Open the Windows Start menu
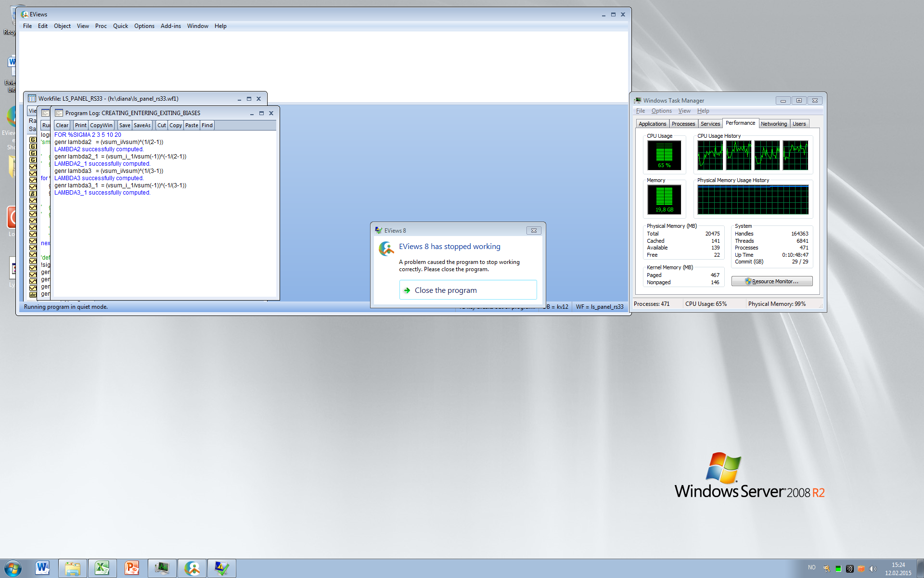The image size is (924, 578). pos(13,568)
